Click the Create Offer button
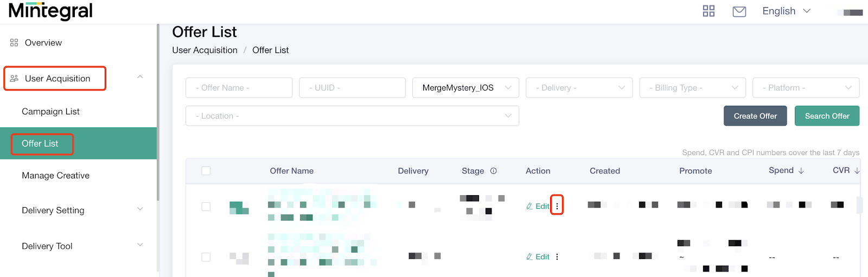Viewport: 868px width, 277px height. click(x=755, y=116)
